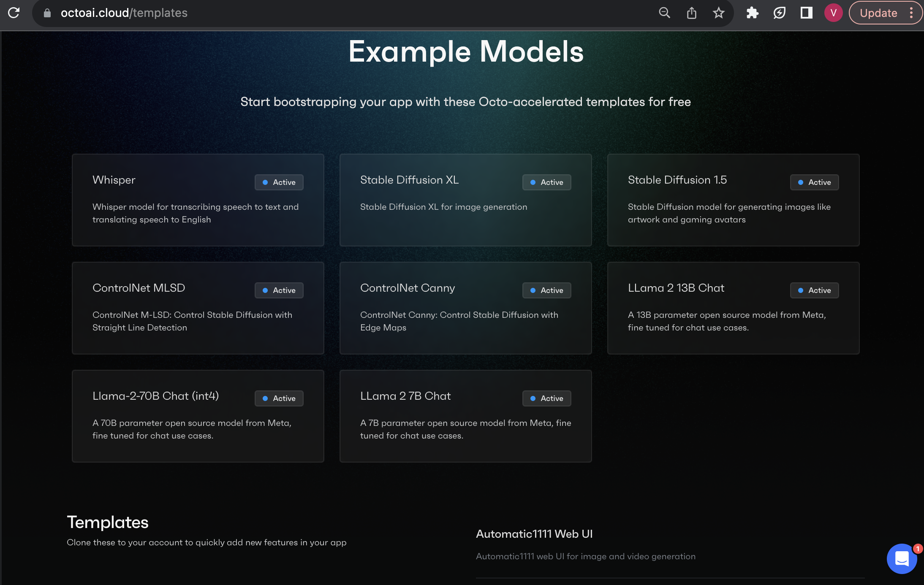Open the Whisper model card
Screen dimensions: 924x585
click(x=198, y=200)
